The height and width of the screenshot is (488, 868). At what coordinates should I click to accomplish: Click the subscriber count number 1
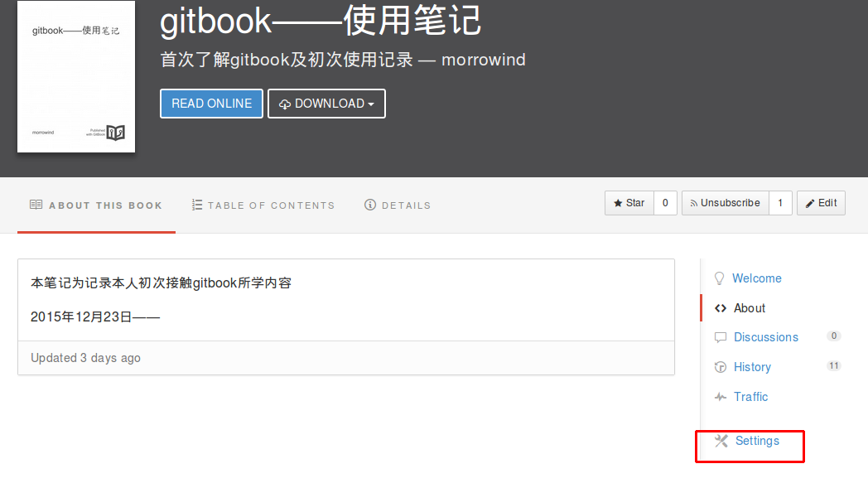[x=780, y=203]
